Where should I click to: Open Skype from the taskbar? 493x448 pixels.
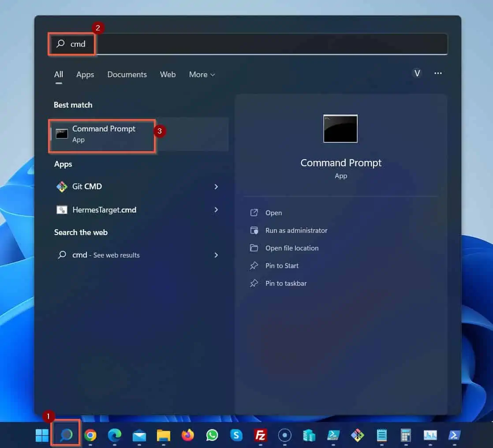[x=236, y=435]
